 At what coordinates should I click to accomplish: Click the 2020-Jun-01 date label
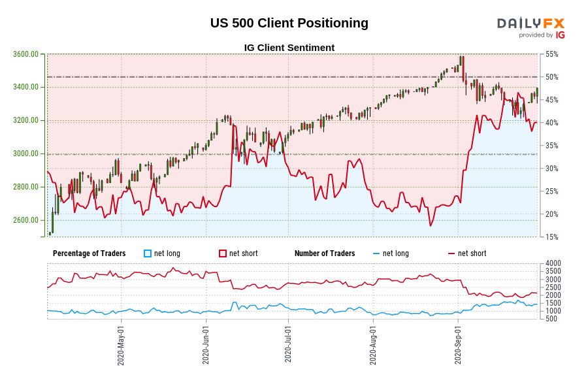206,345
